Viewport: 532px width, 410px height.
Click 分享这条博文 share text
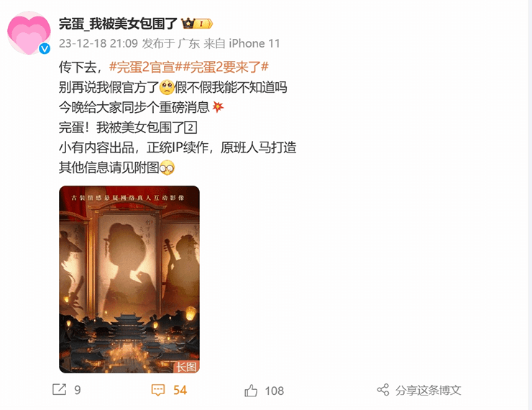click(x=428, y=391)
